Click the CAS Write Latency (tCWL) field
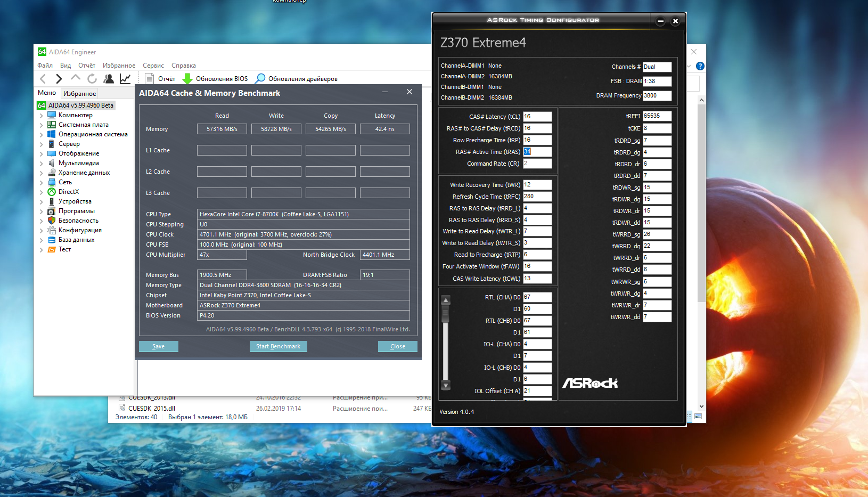868x497 pixels. click(x=537, y=279)
